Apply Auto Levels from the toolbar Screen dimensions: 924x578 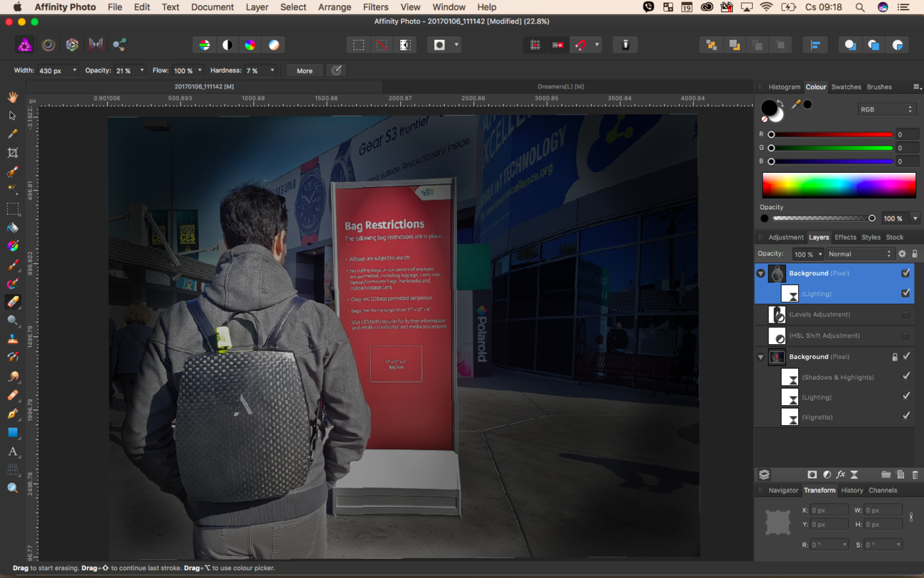pos(205,45)
